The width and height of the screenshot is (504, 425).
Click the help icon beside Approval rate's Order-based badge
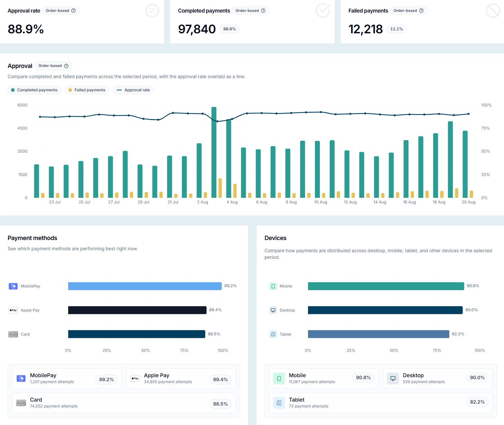pyautogui.click(x=73, y=11)
